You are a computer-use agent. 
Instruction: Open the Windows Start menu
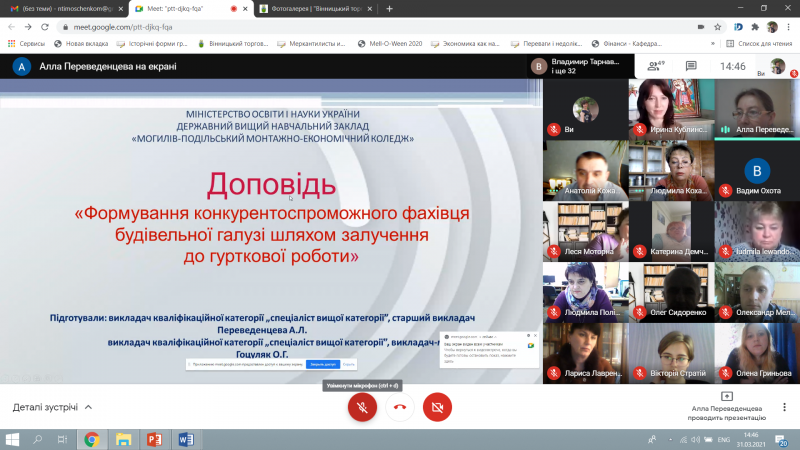(12, 439)
